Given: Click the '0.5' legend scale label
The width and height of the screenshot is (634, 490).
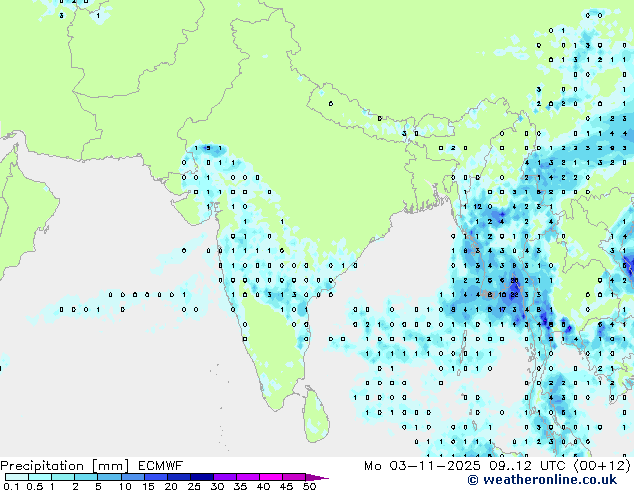Looking at the screenshot, I should point(34,486).
